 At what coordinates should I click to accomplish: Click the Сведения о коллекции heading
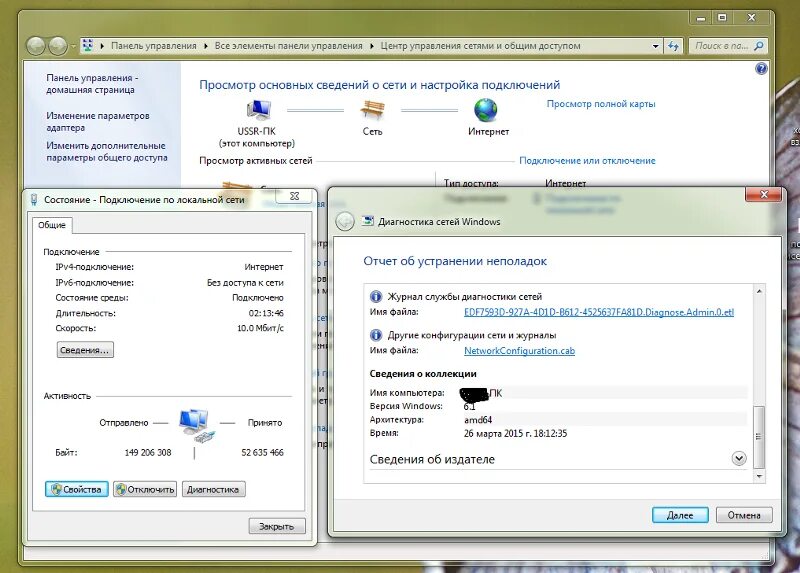423,373
